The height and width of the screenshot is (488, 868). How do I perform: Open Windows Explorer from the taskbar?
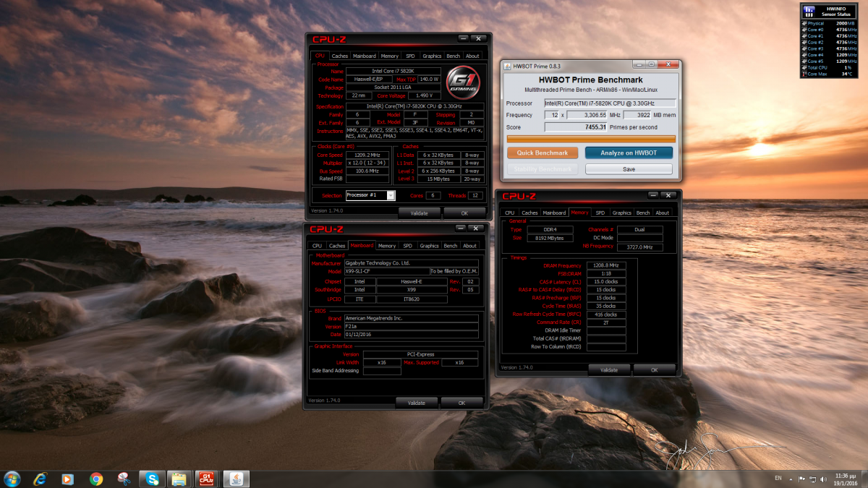178,479
